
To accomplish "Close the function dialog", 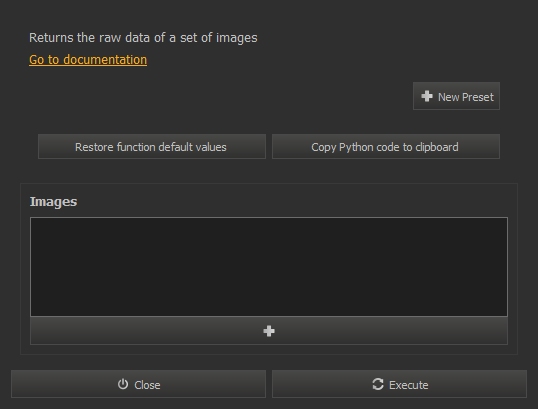I will [x=138, y=384].
